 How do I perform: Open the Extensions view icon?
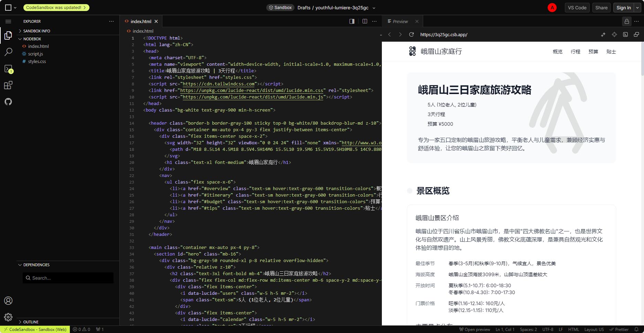pyautogui.click(x=8, y=85)
